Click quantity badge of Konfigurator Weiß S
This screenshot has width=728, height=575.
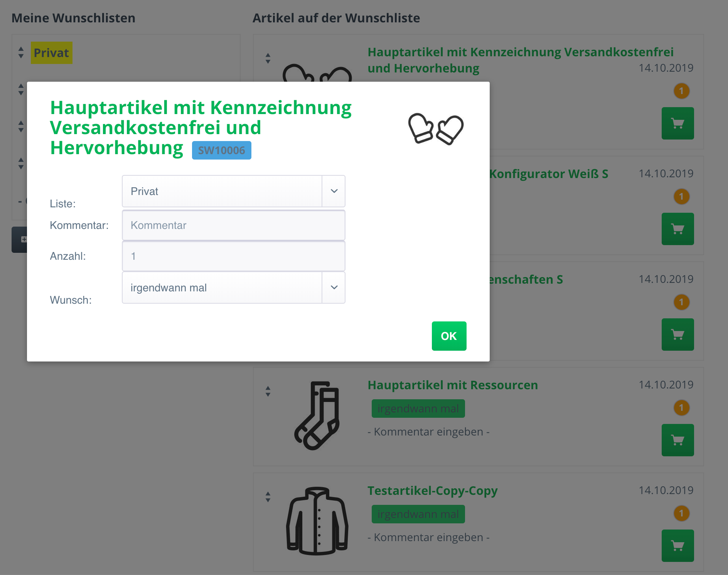(681, 197)
